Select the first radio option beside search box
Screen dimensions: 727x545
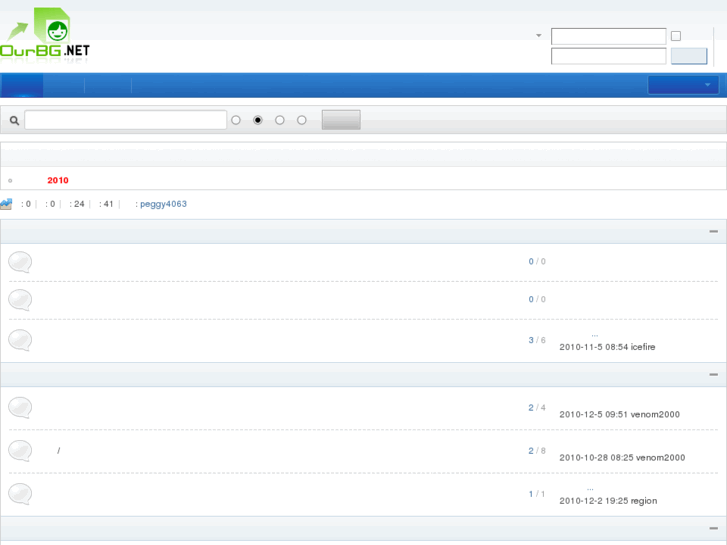pyautogui.click(x=236, y=120)
